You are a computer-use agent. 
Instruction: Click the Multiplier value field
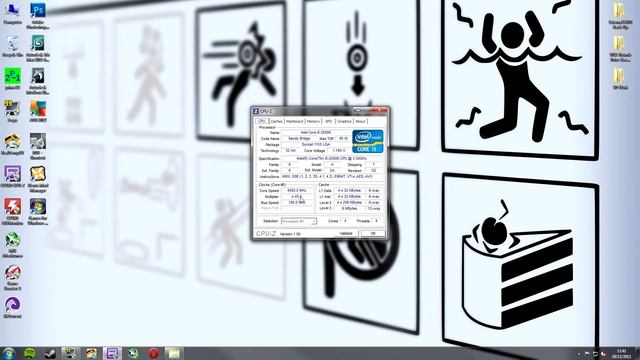click(297, 197)
